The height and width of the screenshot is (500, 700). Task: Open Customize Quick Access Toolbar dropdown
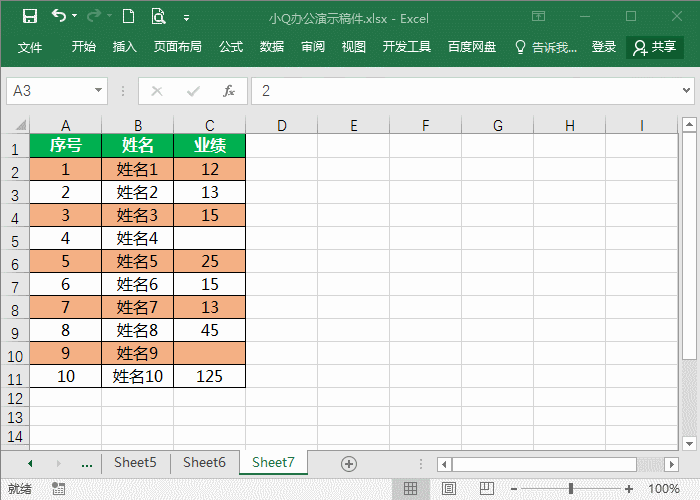click(187, 18)
